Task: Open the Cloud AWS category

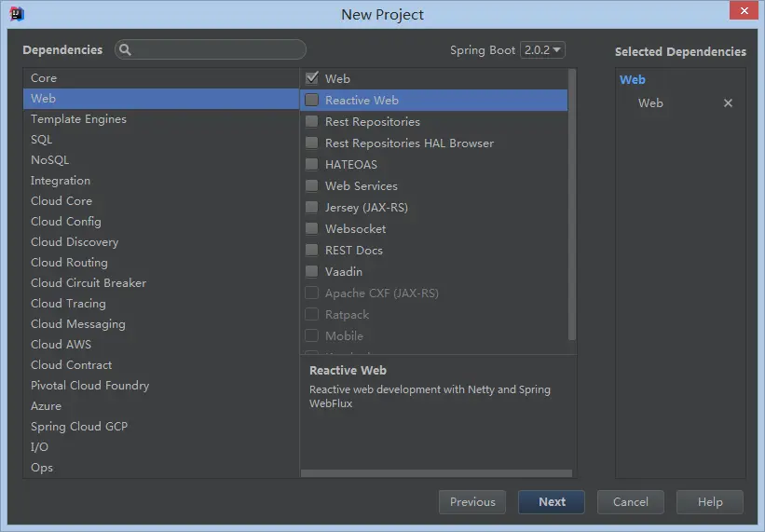Action: pos(161,345)
